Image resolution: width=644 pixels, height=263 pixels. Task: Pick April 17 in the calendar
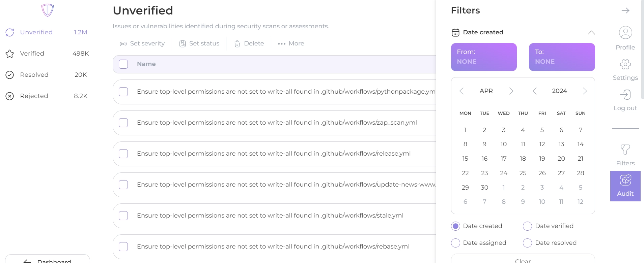click(x=503, y=159)
